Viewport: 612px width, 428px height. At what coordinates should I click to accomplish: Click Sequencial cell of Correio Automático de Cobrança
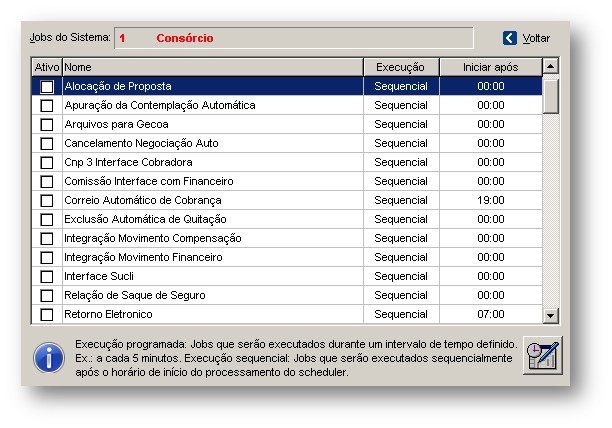(401, 200)
